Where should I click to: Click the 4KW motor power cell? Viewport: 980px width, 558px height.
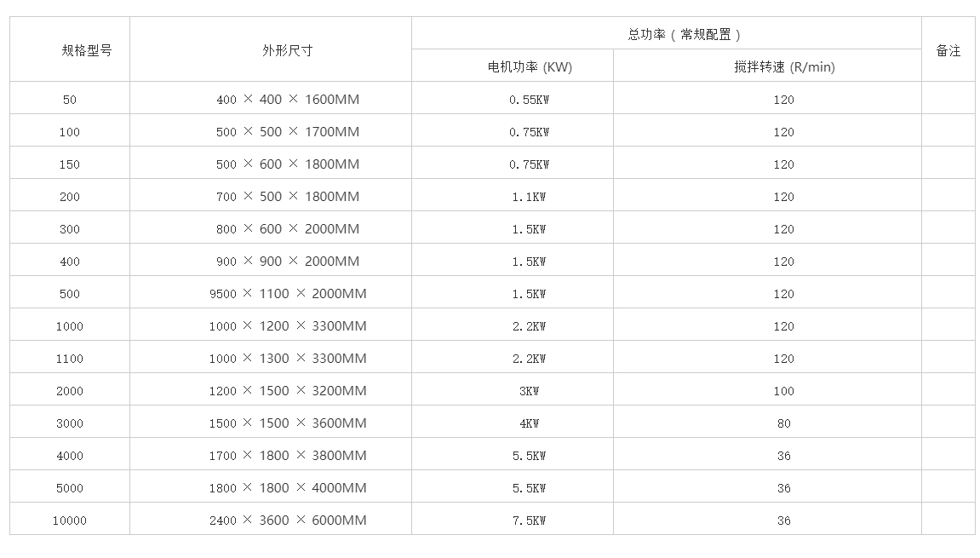530,423
